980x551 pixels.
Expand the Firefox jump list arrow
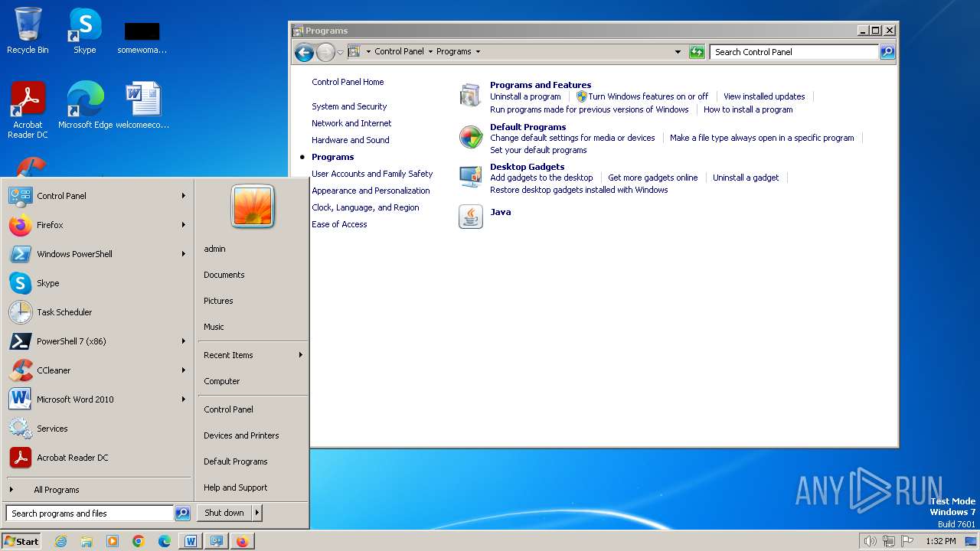(x=184, y=225)
